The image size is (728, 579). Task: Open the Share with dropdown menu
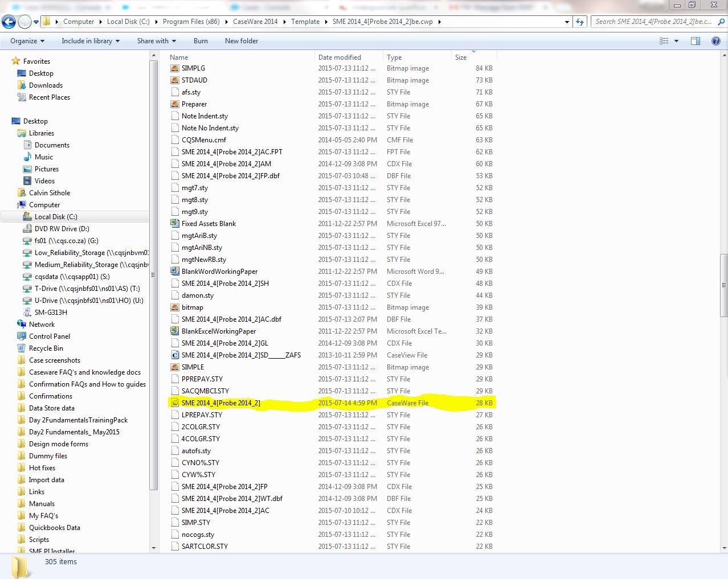pyautogui.click(x=156, y=41)
